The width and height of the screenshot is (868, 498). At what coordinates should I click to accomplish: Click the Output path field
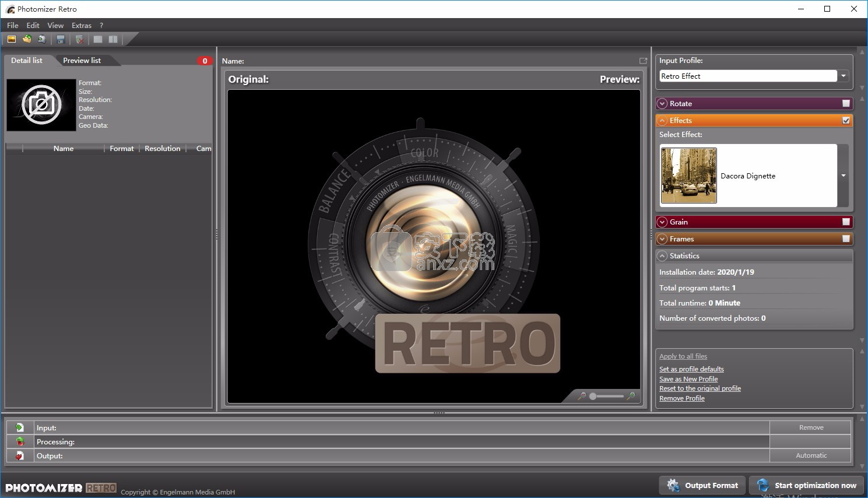[x=402, y=455]
